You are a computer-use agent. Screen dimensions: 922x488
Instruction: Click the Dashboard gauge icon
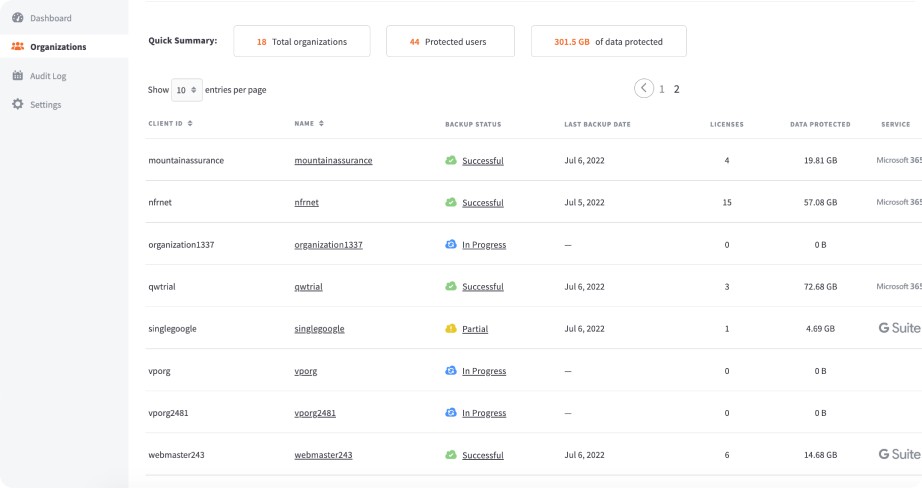tap(18, 18)
